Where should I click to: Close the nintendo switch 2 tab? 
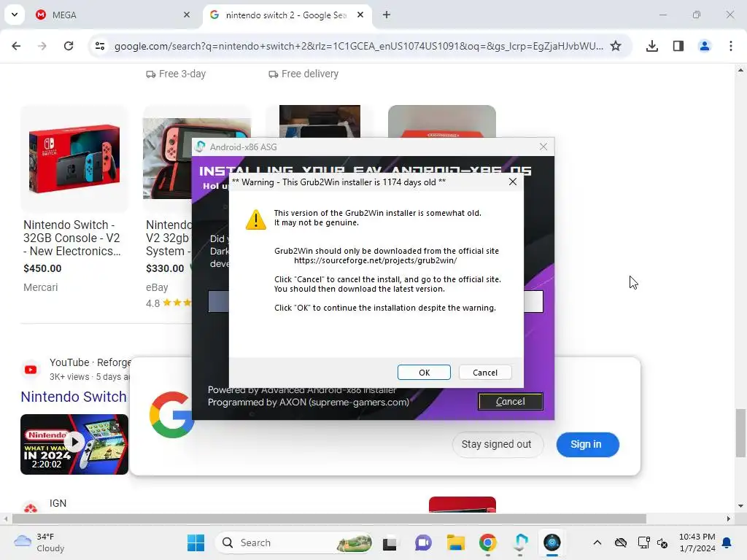tap(360, 15)
